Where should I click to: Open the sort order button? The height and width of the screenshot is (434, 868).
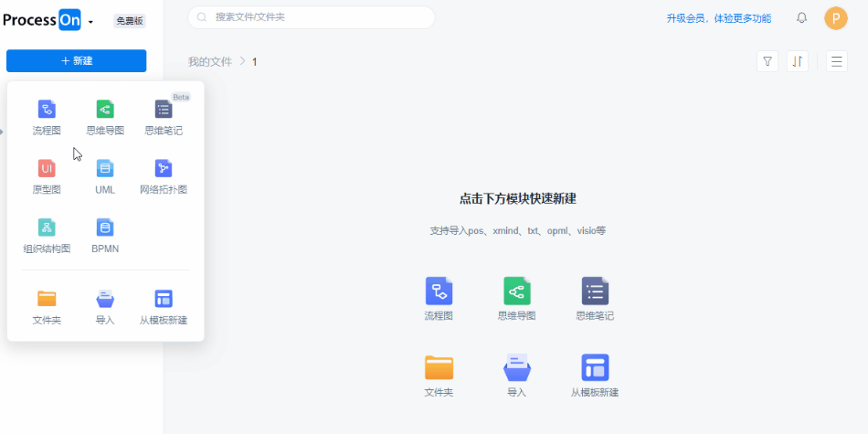coord(797,61)
